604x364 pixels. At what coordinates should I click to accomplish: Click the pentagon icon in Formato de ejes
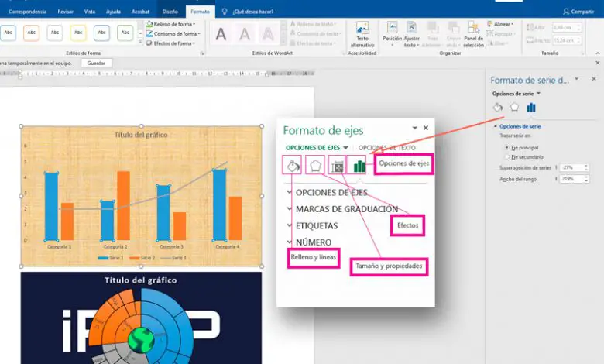click(x=315, y=166)
